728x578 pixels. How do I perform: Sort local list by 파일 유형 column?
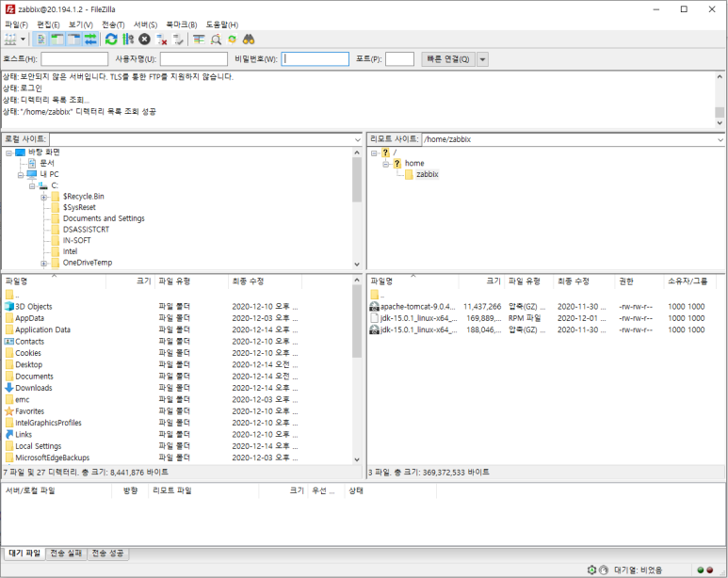pos(191,281)
